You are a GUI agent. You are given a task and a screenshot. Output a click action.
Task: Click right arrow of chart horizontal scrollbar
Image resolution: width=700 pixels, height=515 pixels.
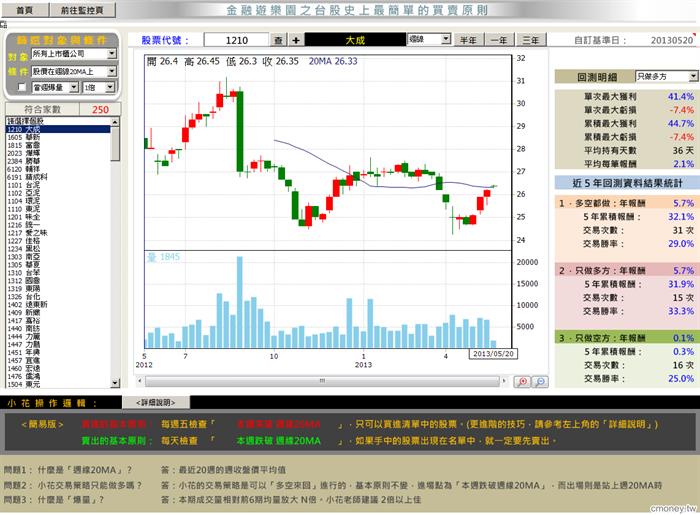click(x=504, y=381)
